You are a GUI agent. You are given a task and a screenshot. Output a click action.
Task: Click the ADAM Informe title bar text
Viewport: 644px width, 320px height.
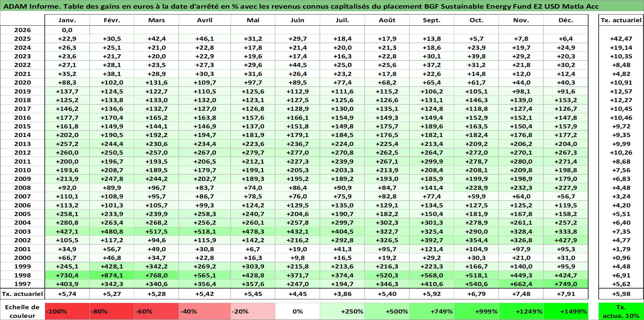pos(301,6)
